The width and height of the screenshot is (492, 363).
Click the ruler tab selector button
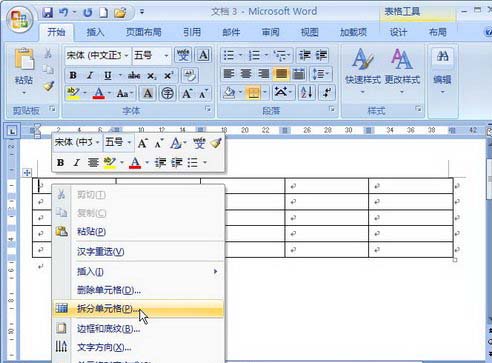coord(12,131)
